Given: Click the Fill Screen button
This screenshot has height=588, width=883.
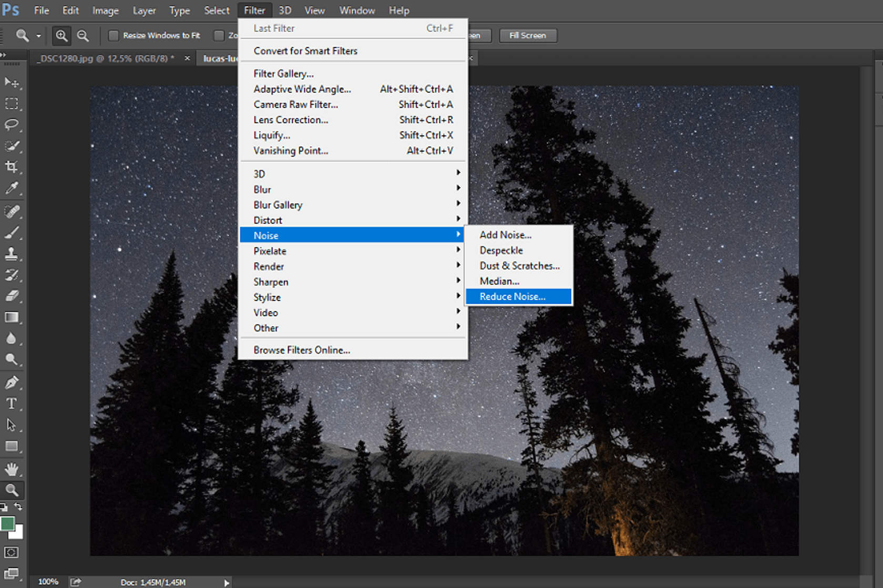Looking at the screenshot, I should pyautogui.click(x=528, y=35).
